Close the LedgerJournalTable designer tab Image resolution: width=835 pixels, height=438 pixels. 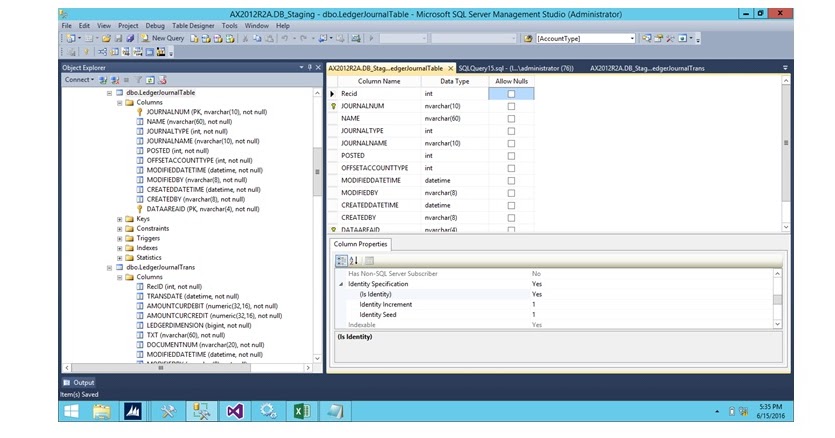[x=451, y=68]
